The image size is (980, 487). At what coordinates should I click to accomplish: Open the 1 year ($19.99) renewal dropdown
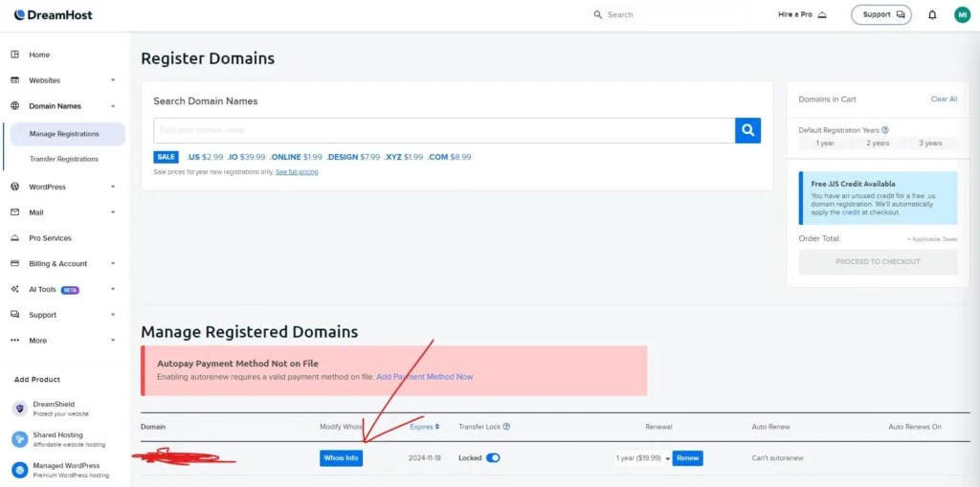pyautogui.click(x=642, y=458)
